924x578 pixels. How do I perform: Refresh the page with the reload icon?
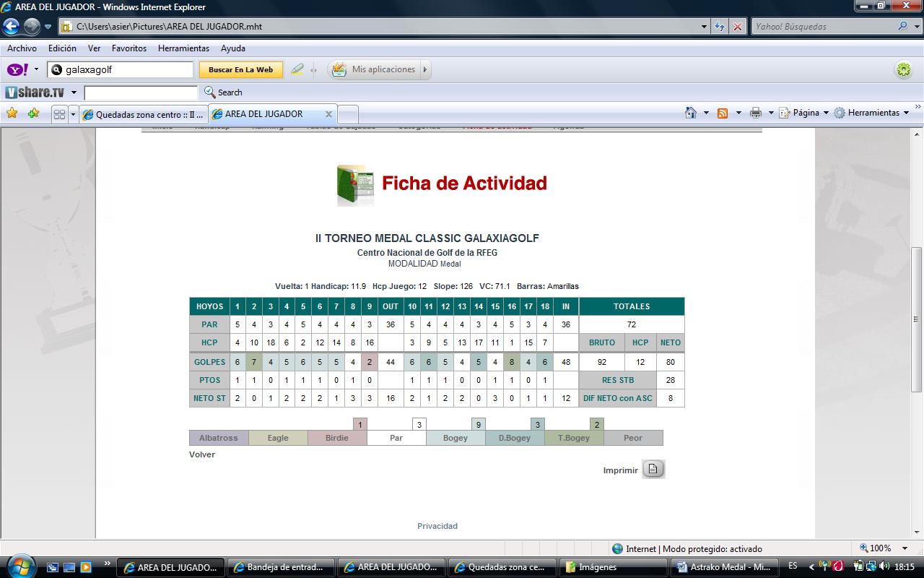(x=720, y=27)
